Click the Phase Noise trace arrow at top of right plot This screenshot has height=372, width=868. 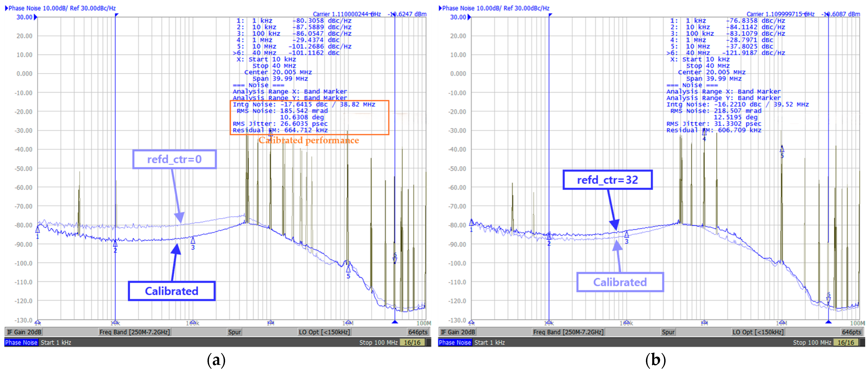pyautogui.click(x=440, y=8)
